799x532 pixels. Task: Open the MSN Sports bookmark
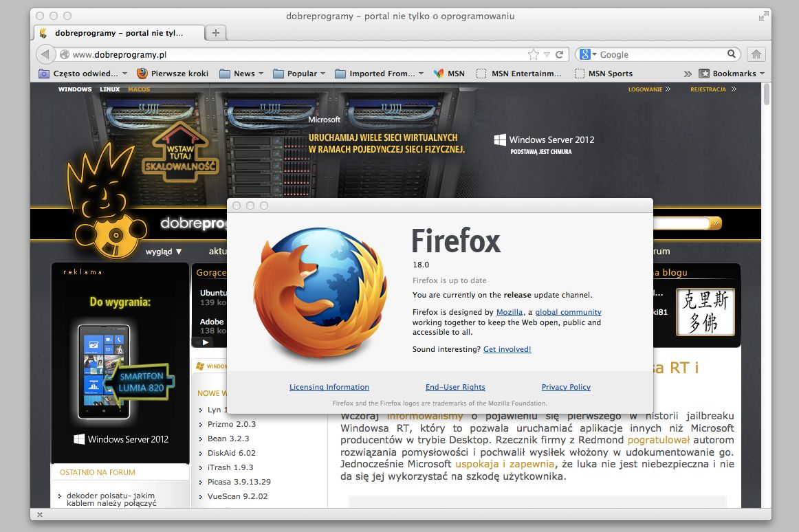point(603,74)
